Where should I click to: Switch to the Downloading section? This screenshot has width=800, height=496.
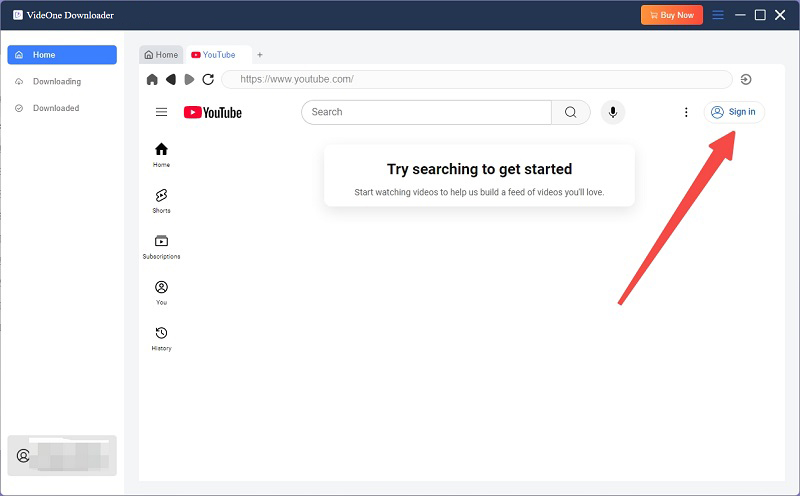point(56,81)
